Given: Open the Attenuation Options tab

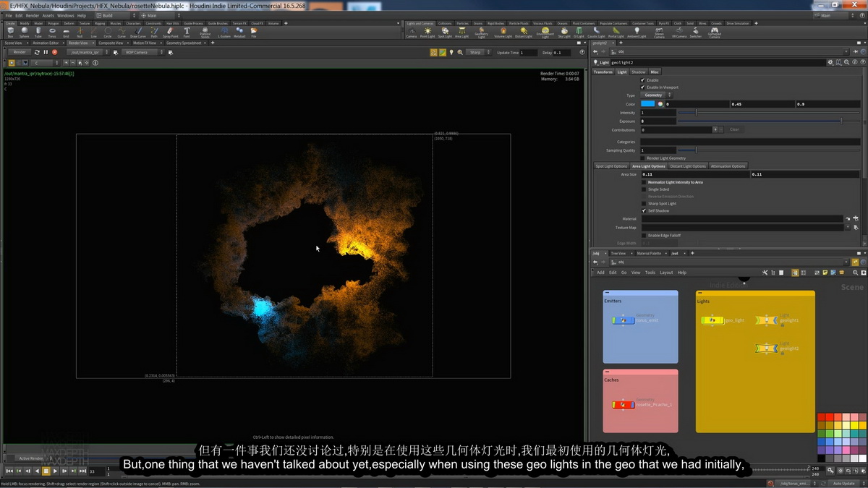Looking at the screenshot, I should point(727,166).
